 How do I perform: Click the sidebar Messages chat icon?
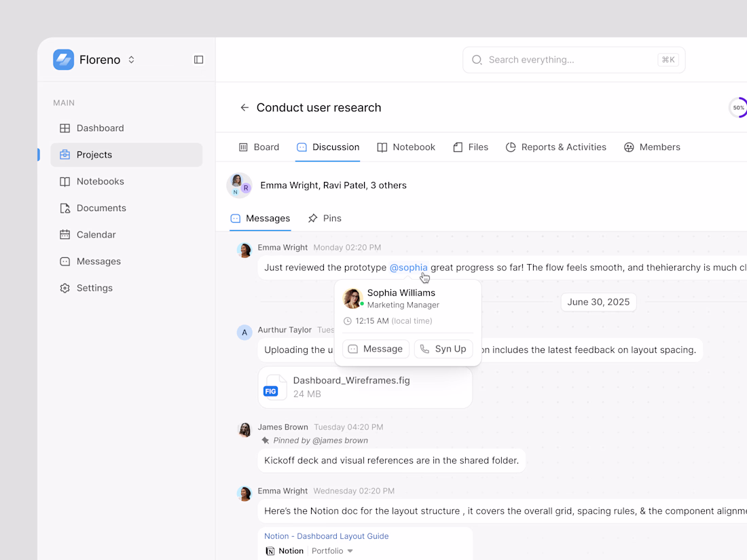click(x=65, y=261)
